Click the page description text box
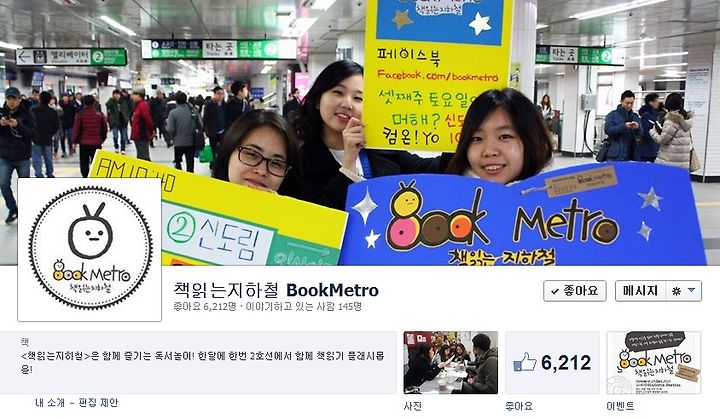Screen dimensions: 720x419 [198, 362]
